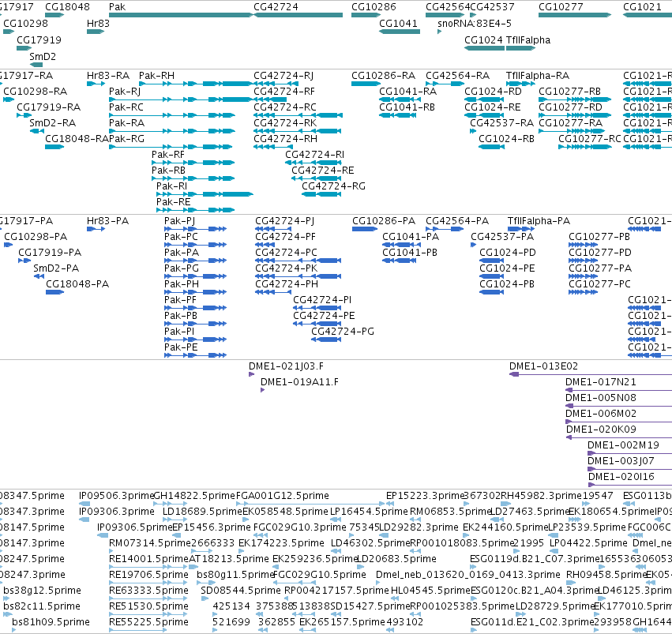Click the RE55225.5prime EST label

(148, 622)
